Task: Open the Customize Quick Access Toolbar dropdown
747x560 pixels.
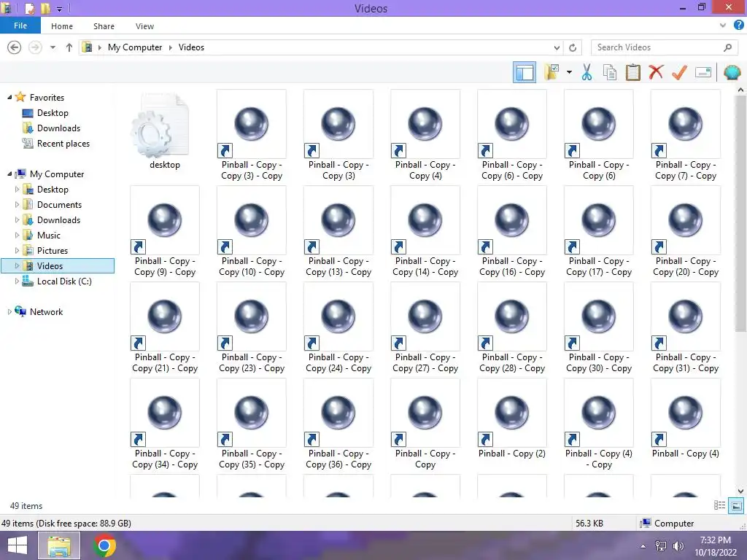Action: pos(59,9)
